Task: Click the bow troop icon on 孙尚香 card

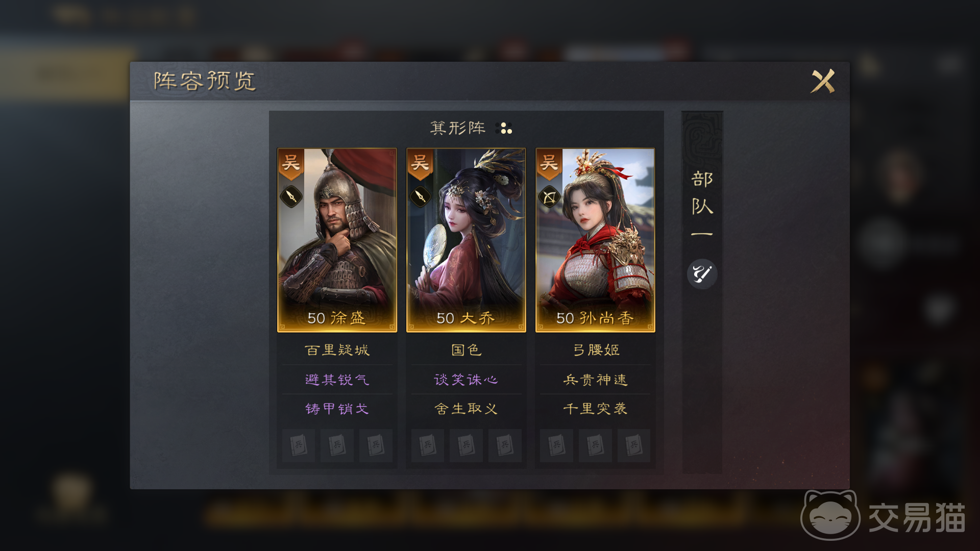Action: click(x=549, y=196)
